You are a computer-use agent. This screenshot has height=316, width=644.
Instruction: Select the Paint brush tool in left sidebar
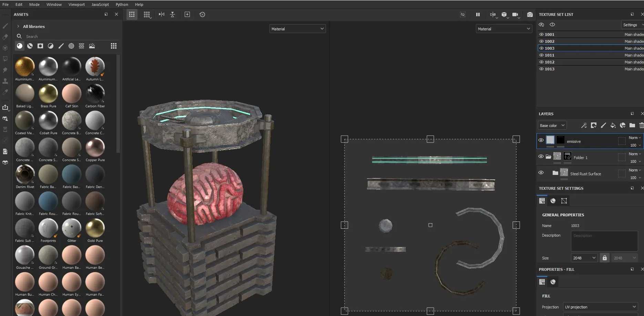5,26
